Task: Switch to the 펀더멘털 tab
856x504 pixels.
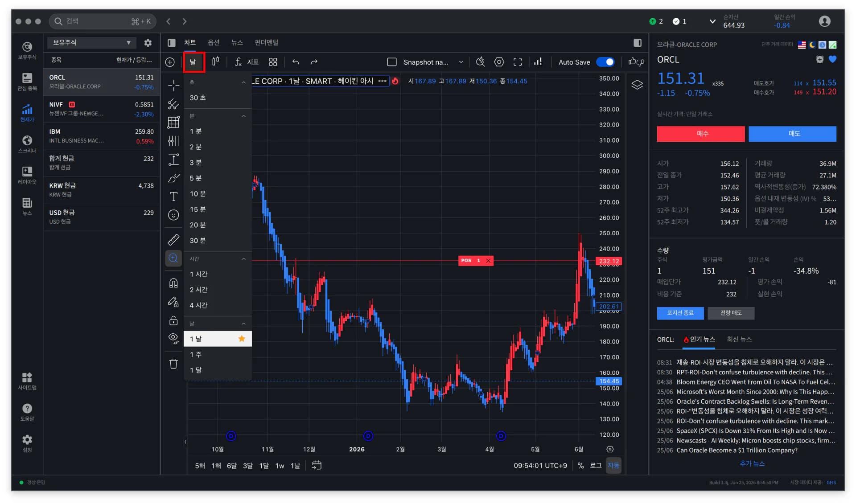Action: point(266,42)
